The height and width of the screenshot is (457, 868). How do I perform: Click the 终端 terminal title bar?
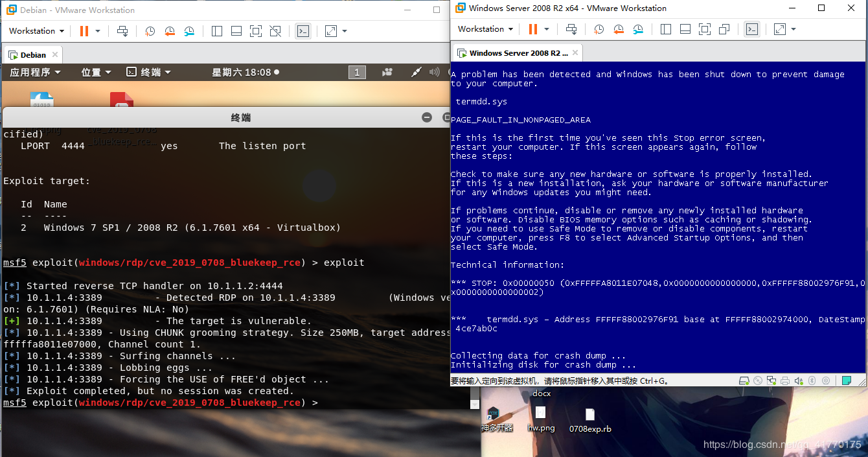(241, 117)
